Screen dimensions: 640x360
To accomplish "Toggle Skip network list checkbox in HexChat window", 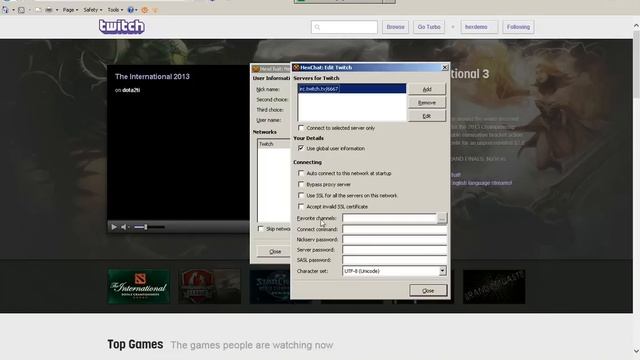I will 261,229.
